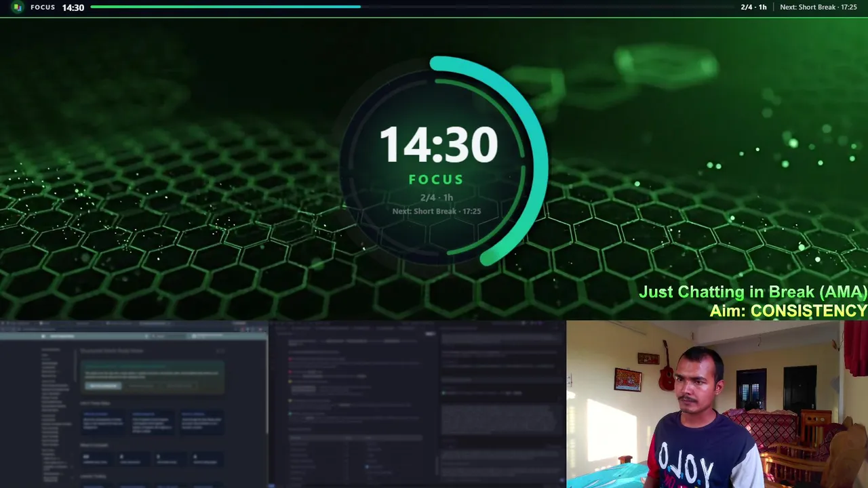
Task: Click the "2/4 · 1h" counter in top bar
Action: tap(753, 7)
